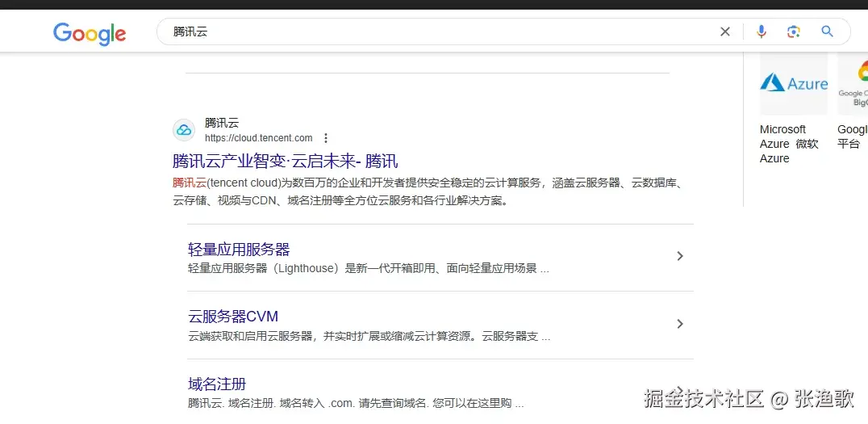This screenshot has width=868, height=424.
Task: Click the https://cloud.tencent.com URL
Action: coord(258,138)
